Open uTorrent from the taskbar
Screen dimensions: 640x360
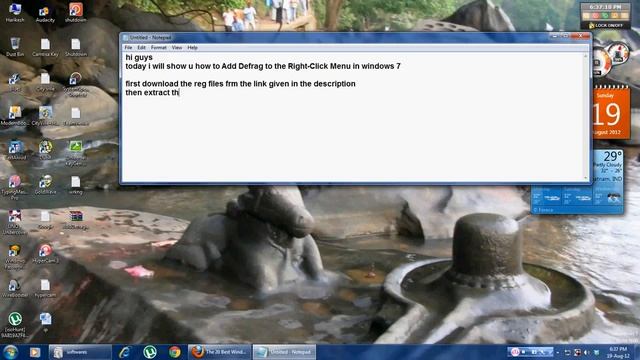(x=150, y=352)
